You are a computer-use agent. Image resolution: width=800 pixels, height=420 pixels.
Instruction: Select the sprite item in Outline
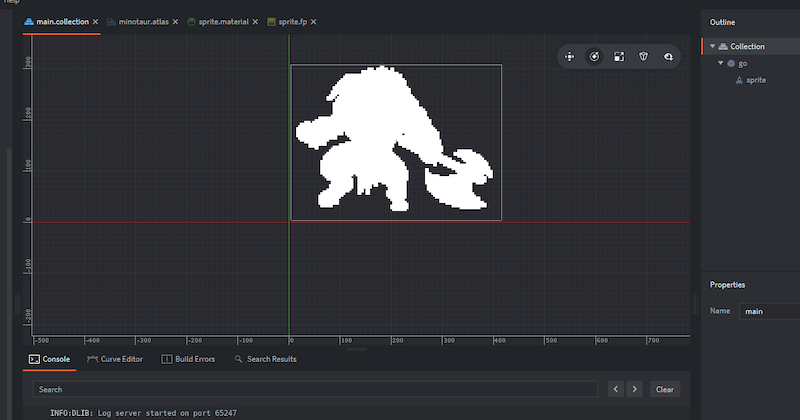[x=757, y=80]
